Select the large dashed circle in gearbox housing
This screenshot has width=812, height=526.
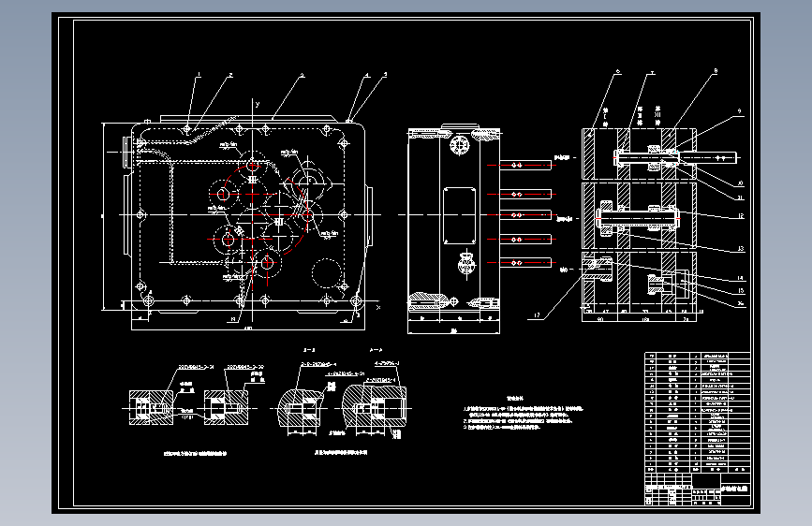click(x=326, y=273)
